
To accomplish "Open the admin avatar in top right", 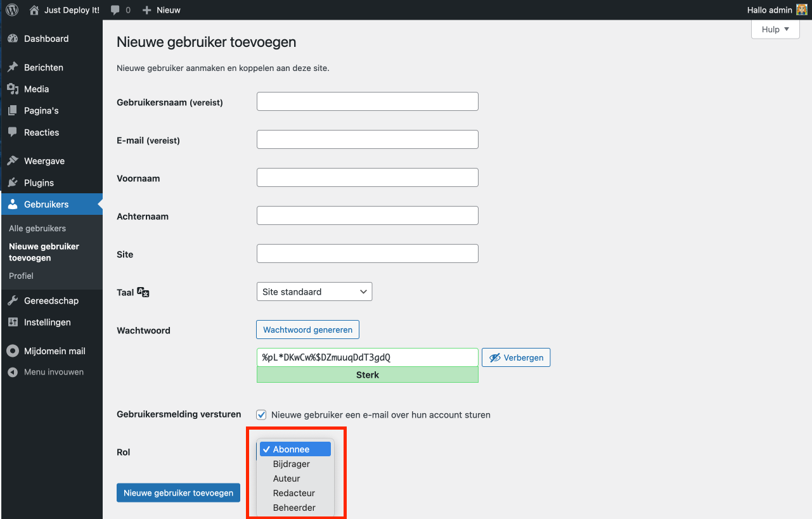I will coord(801,10).
